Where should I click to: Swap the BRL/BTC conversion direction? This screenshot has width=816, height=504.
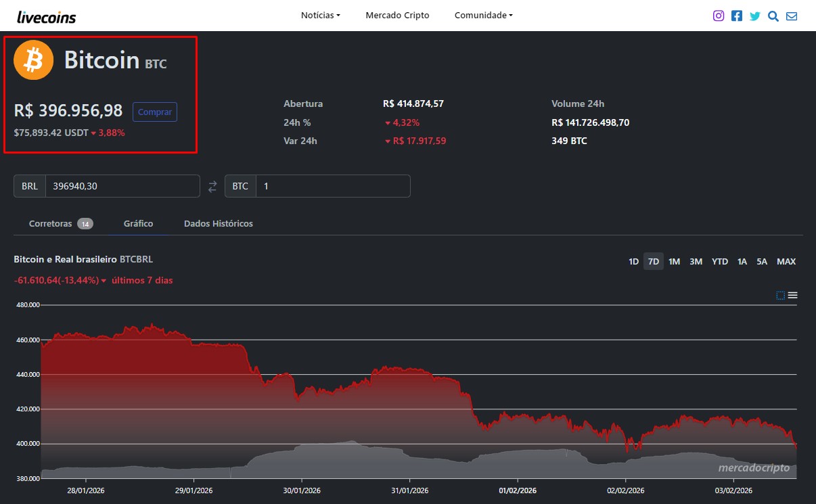tap(212, 185)
